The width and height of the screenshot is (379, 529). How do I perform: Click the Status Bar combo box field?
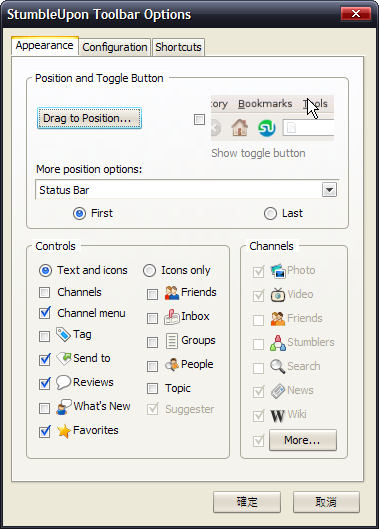pos(187,190)
